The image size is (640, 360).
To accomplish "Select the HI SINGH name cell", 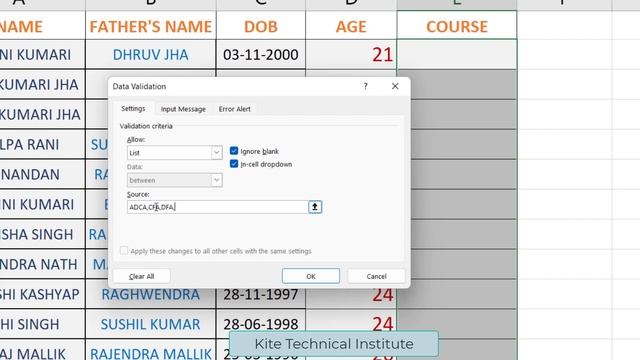I will (x=42, y=324).
